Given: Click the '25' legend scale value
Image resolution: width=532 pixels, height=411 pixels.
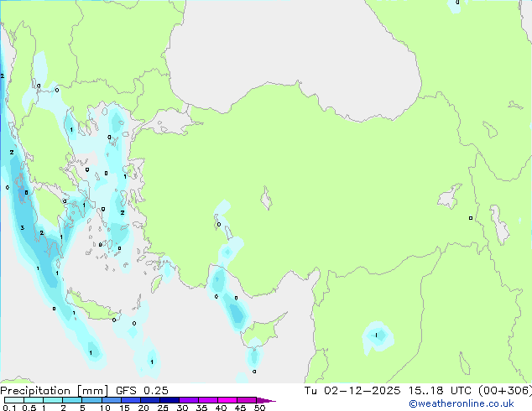Looking at the screenshot, I should pyautogui.click(x=163, y=408).
